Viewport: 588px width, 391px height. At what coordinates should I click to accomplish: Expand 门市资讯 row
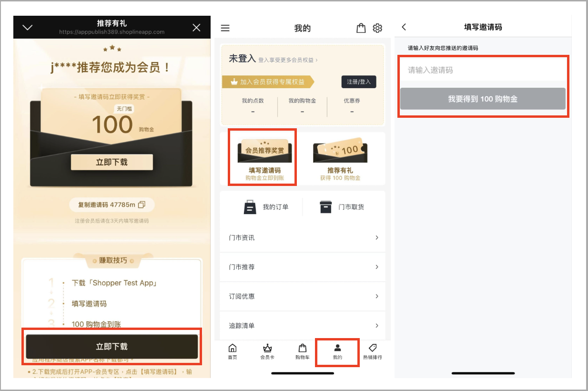tap(303, 237)
